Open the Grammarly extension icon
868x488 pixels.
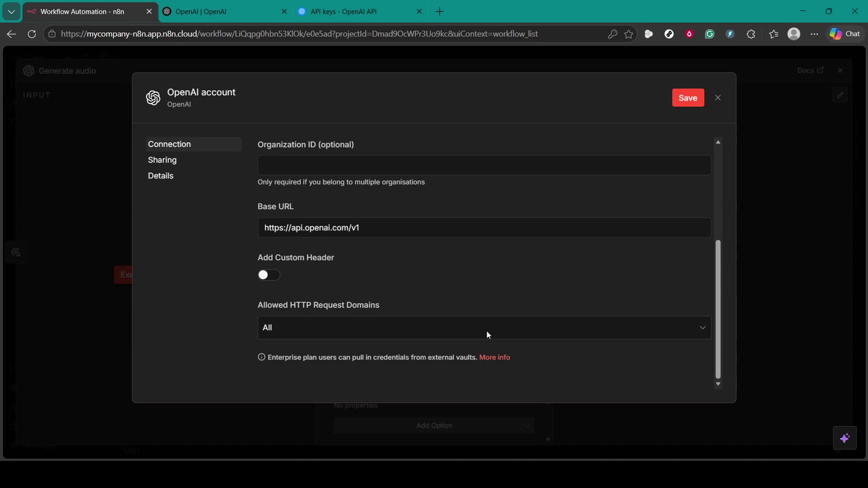(710, 34)
